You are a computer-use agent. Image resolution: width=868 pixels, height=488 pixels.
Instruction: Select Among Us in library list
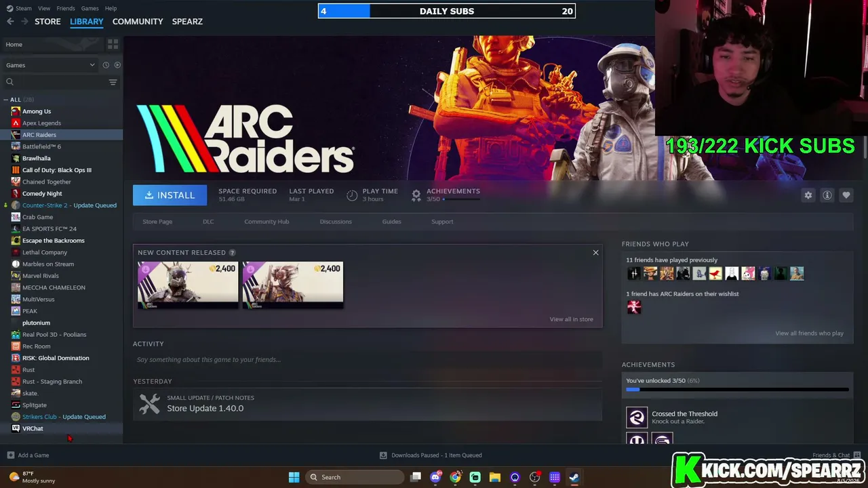tap(37, 111)
